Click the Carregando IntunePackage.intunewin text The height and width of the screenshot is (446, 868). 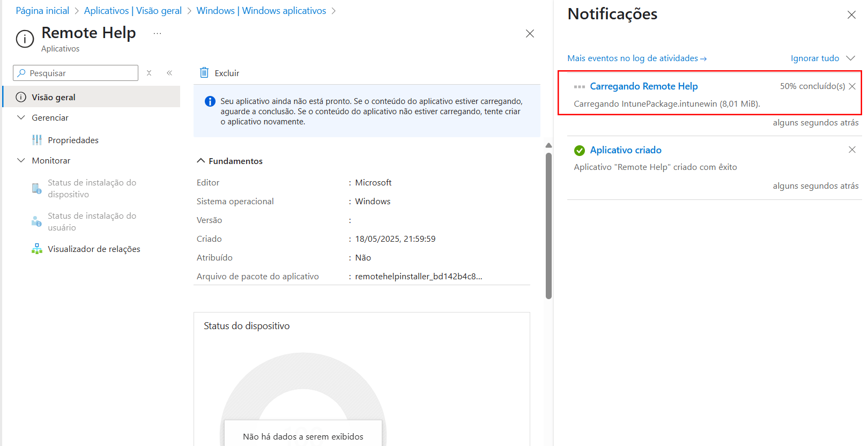(x=667, y=104)
